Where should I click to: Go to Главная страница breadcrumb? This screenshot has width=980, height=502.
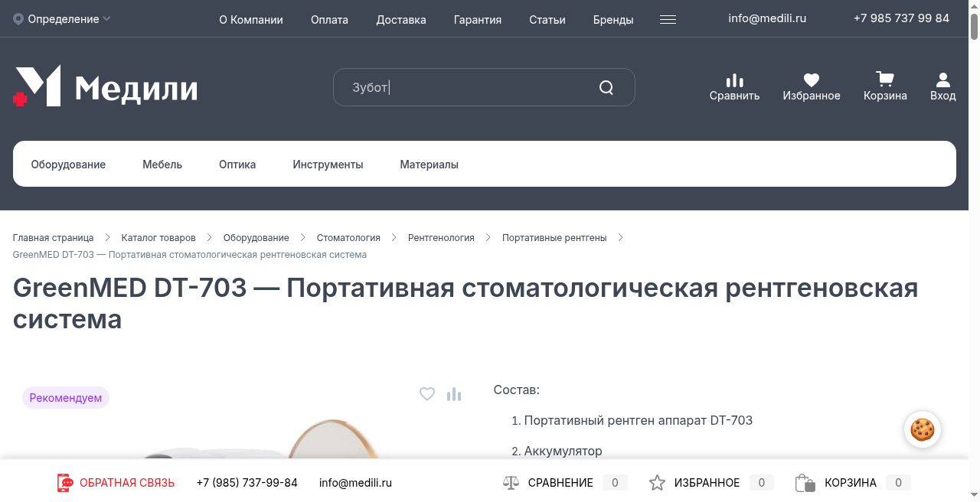pyautogui.click(x=53, y=238)
